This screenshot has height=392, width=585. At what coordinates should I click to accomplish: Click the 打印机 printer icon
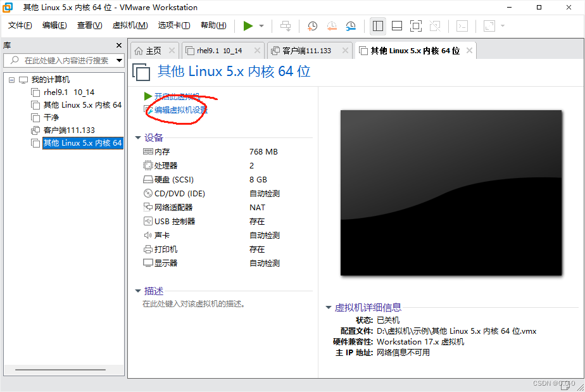148,249
